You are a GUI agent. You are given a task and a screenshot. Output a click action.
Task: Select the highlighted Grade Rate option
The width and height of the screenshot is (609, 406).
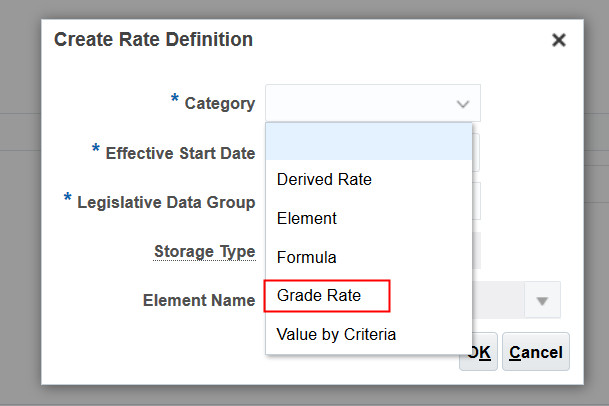319,296
